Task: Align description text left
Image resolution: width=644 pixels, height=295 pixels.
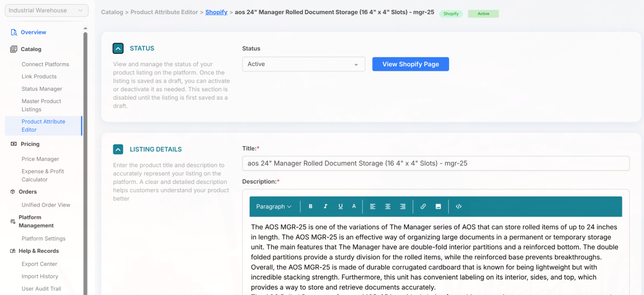Action: tap(373, 206)
